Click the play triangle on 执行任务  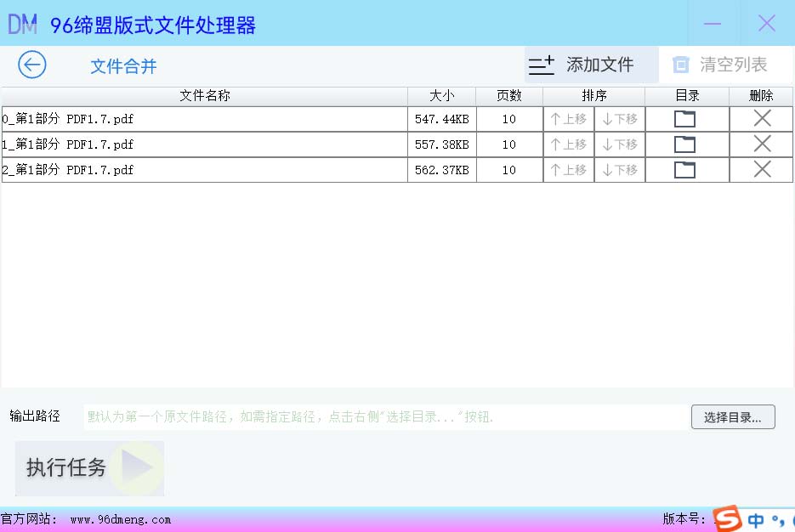click(x=136, y=467)
